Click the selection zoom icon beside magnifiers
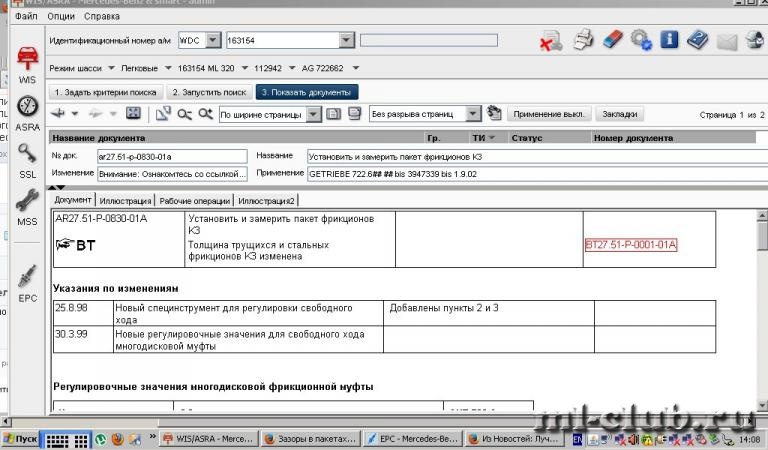768x450 pixels. [x=163, y=114]
